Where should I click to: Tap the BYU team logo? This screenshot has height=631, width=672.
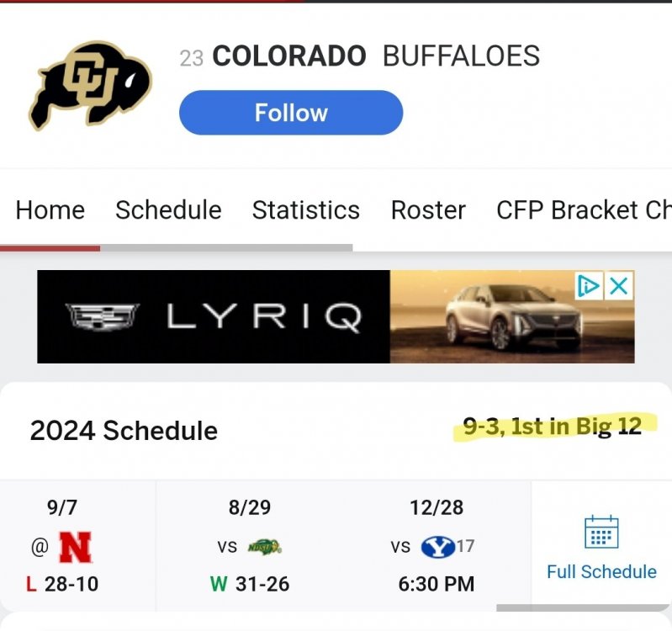click(x=437, y=547)
